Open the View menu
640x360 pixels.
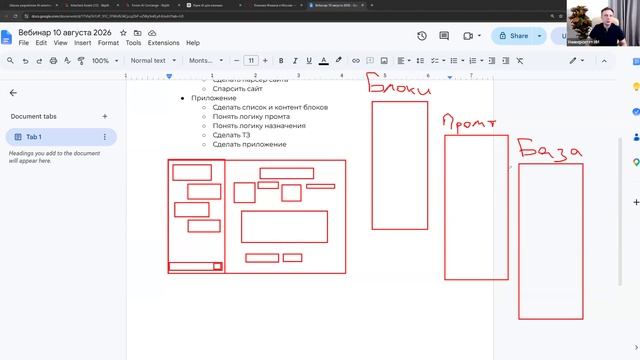point(60,43)
